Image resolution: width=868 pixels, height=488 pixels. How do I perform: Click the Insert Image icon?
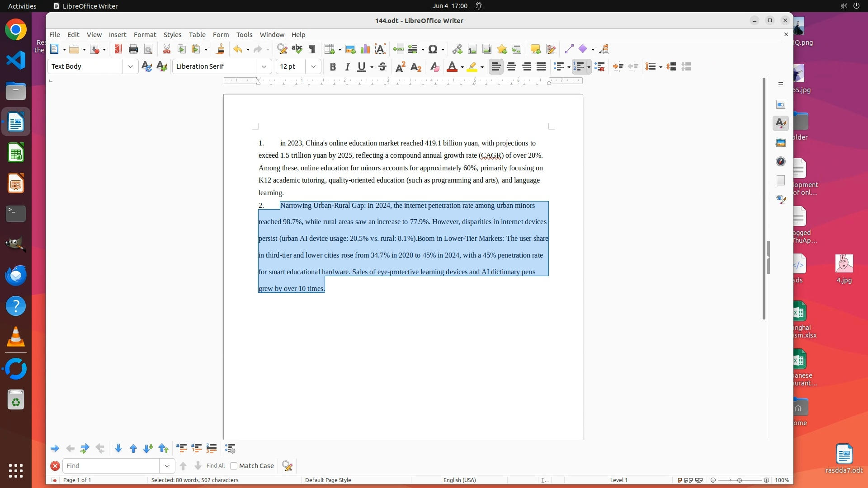(350, 49)
